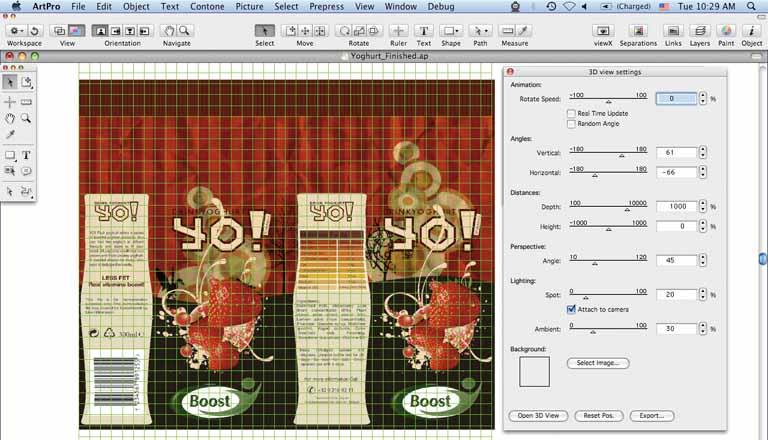Click the Ambient lighting slider track
The width and height of the screenshot is (768, 440).
pyautogui.click(x=608, y=330)
